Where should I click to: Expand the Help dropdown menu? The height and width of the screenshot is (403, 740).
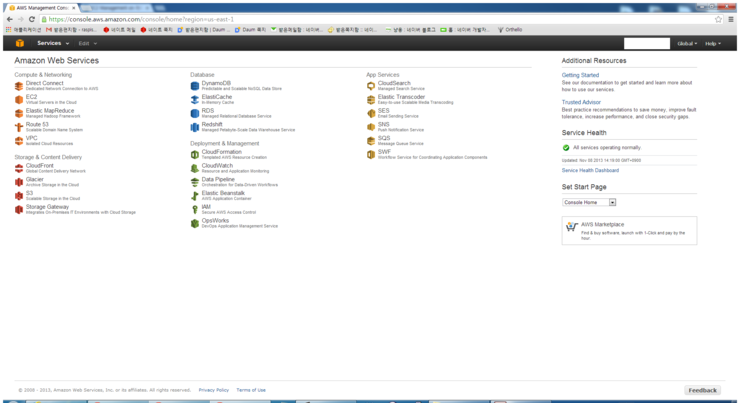pyautogui.click(x=713, y=43)
